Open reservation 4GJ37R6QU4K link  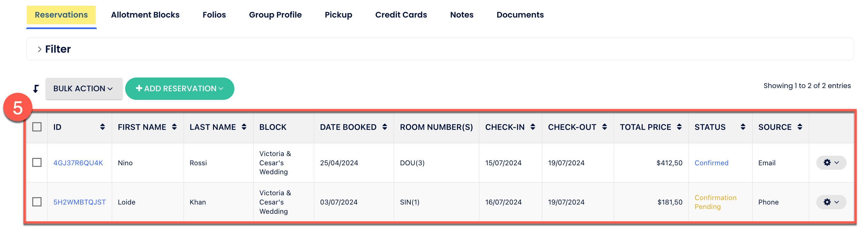[x=78, y=163]
